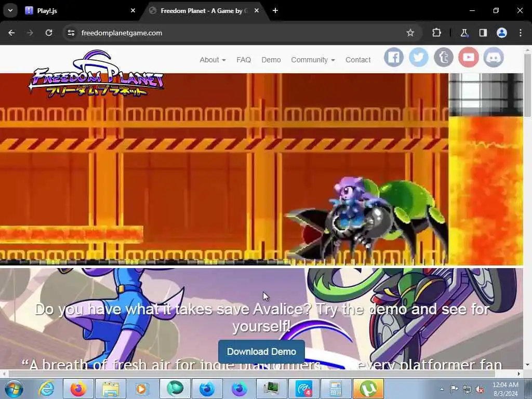This screenshot has width=532, height=399.
Task: Open the Windows Start menu
Action: click(x=14, y=389)
